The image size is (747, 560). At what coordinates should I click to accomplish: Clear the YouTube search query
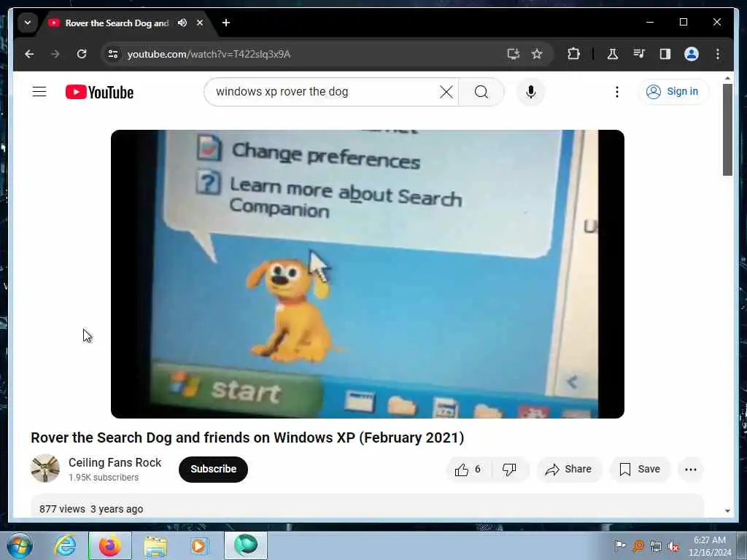click(446, 91)
